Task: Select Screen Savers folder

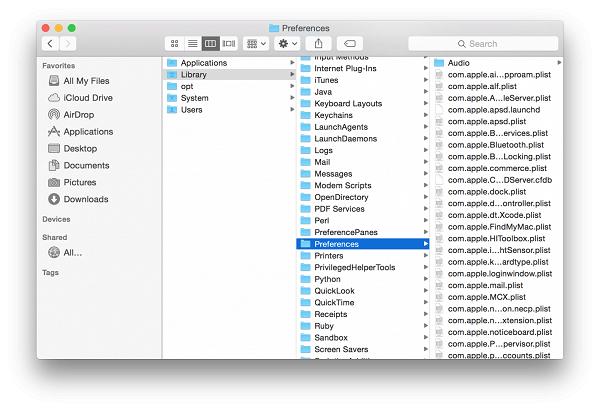Action: pyautogui.click(x=363, y=349)
